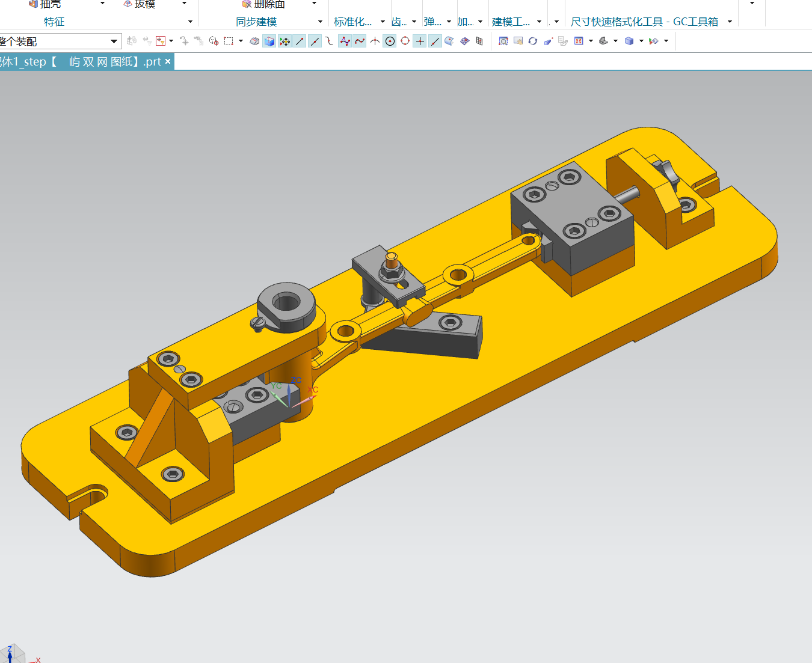Expand the 特征 group dropdown arrow
The height and width of the screenshot is (663, 812).
coord(190,22)
